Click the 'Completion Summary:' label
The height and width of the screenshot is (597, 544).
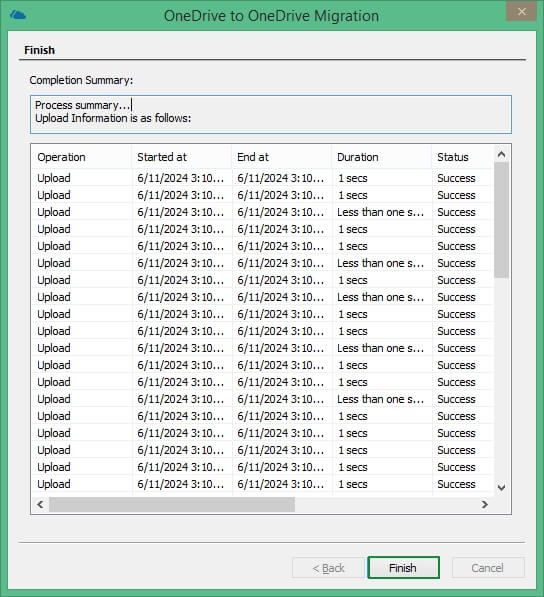(x=81, y=80)
